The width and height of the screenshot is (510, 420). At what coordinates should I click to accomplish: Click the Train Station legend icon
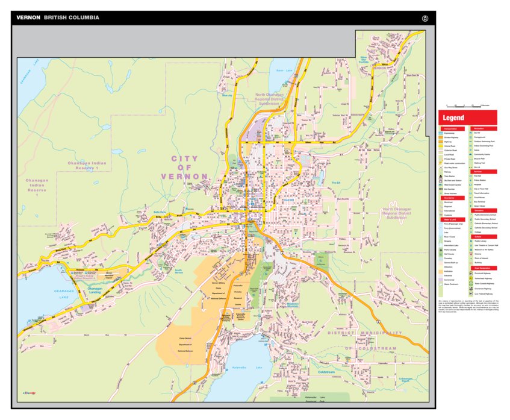(441, 176)
